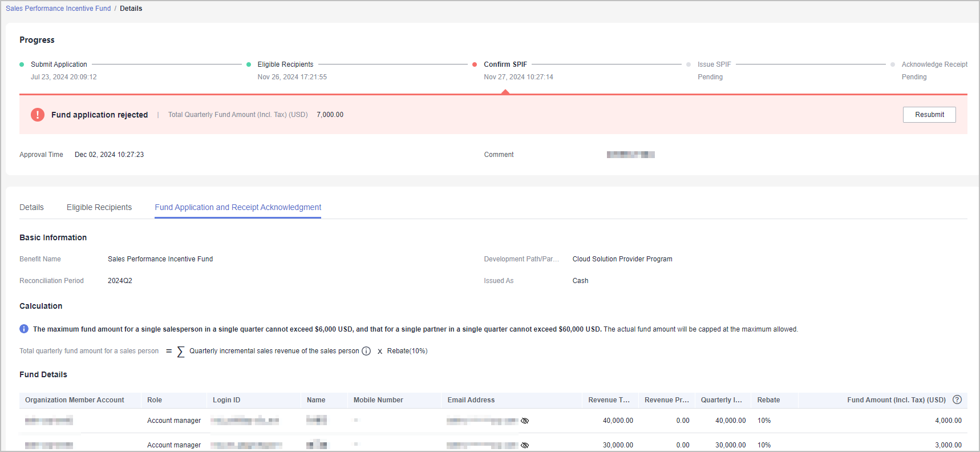The image size is (980, 452).
Task: Click info icon next to incremental sales revenue
Action: [366, 351]
